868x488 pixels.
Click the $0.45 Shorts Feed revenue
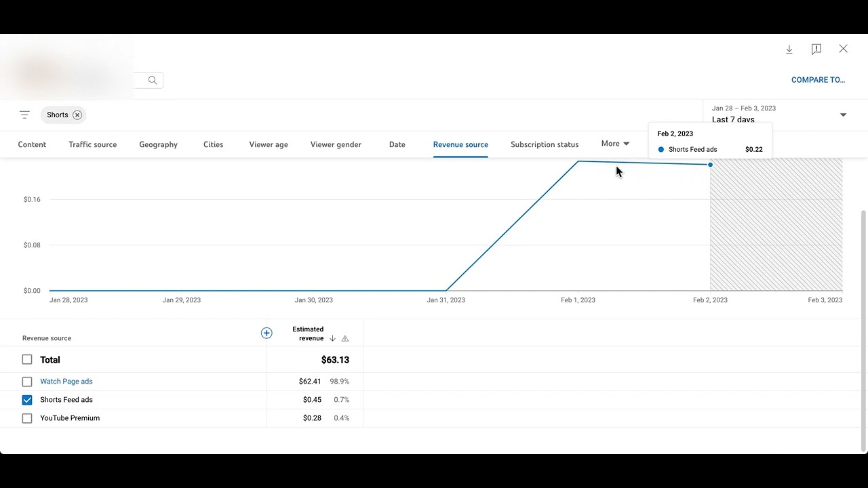point(312,400)
